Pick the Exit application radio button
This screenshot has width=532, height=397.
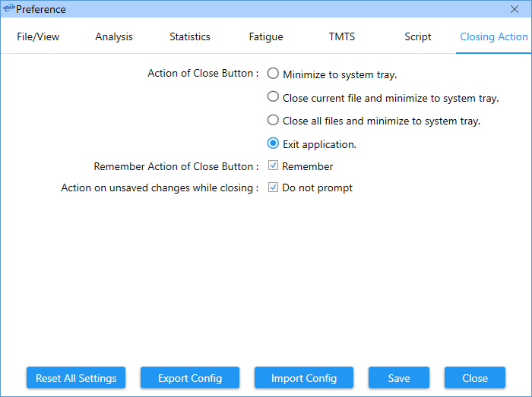(x=273, y=143)
